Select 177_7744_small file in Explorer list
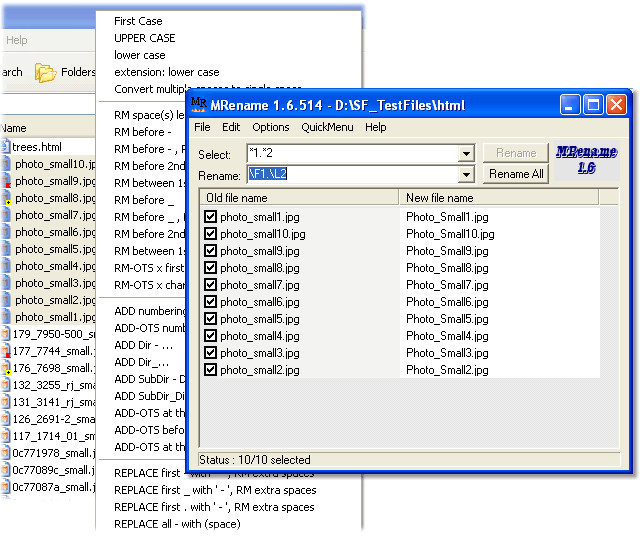Viewport: 640px width, 552px height. coord(54,351)
